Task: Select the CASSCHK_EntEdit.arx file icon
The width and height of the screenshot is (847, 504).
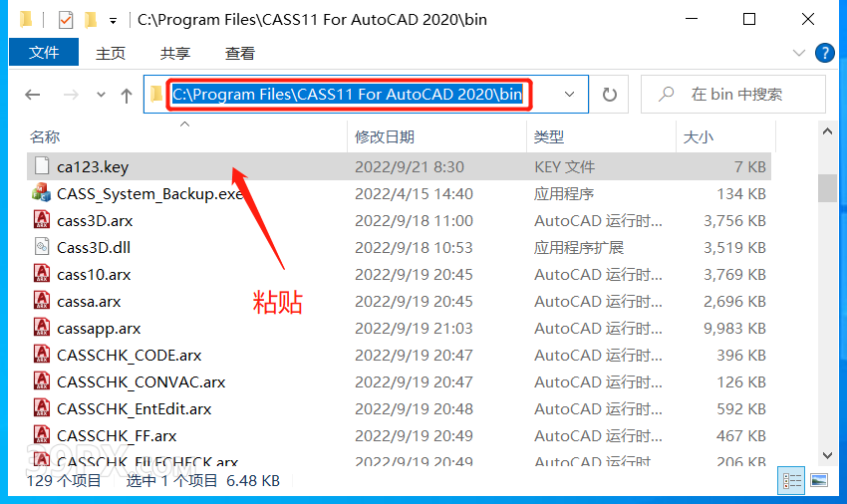Action: pos(42,408)
